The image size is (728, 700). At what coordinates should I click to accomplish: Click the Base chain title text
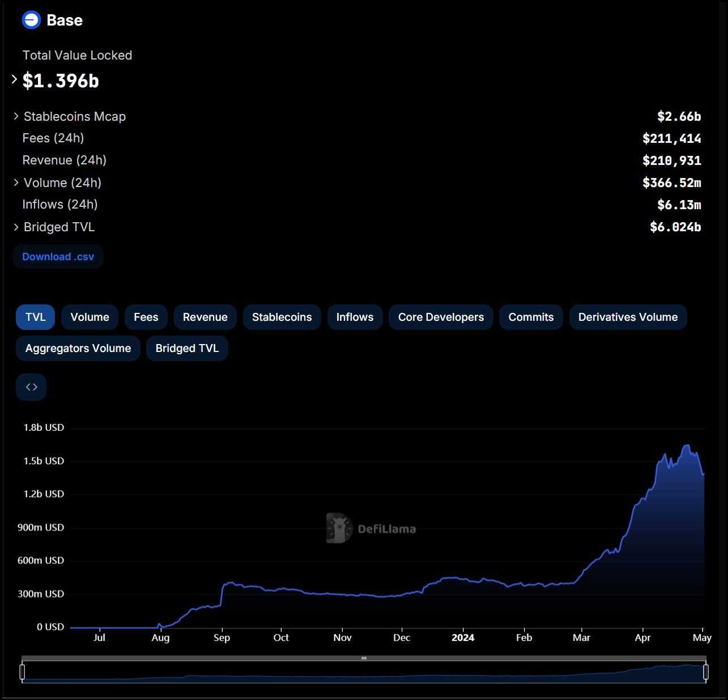point(65,20)
